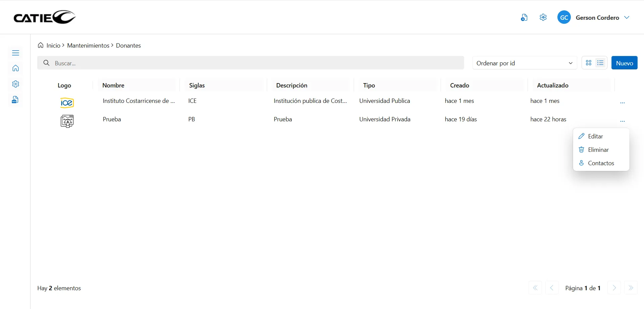Click the GC user avatar
The height and width of the screenshot is (309, 644).
coord(564,17)
